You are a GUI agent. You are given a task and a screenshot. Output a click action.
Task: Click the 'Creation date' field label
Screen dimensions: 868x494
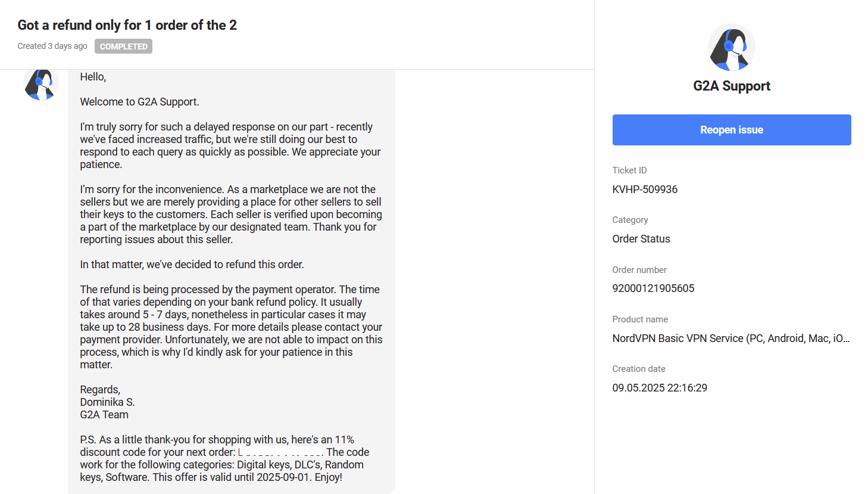pos(639,369)
